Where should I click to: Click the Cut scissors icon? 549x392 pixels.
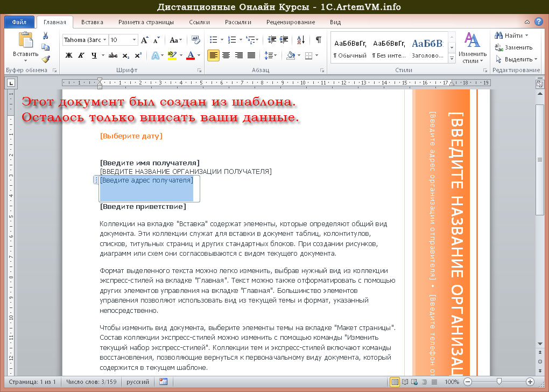pyautogui.click(x=46, y=36)
